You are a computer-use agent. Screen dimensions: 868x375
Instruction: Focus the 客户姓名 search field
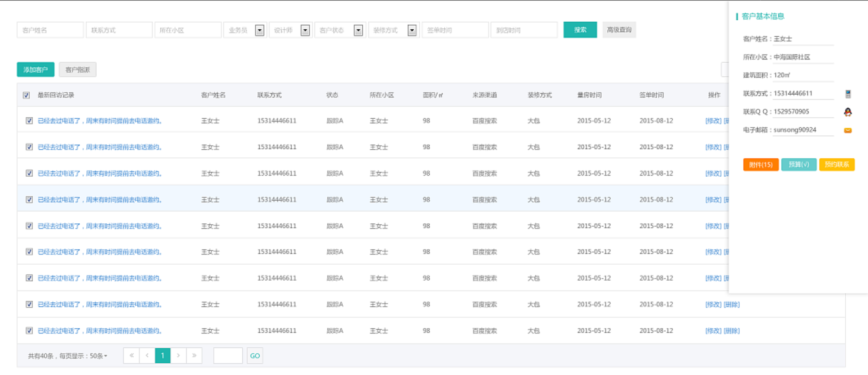[x=50, y=30]
